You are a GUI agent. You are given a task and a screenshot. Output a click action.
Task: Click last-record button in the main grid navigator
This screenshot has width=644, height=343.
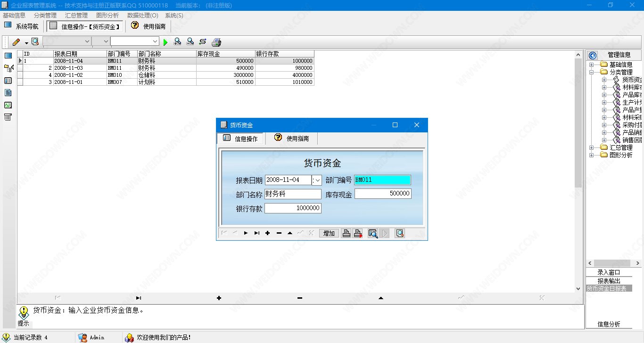[x=138, y=298]
